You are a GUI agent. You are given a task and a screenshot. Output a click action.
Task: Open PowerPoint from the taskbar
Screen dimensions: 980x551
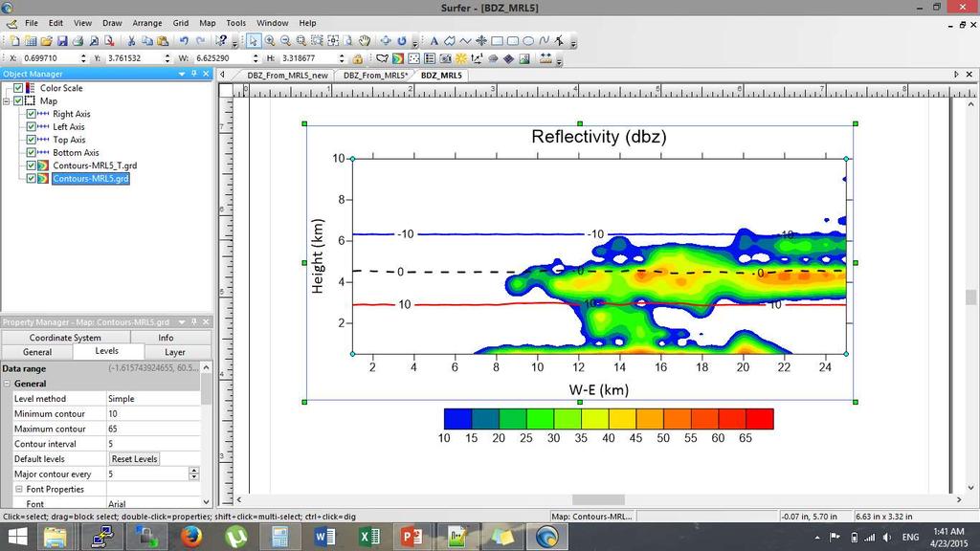pyautogui.click(x=412, y=537)
